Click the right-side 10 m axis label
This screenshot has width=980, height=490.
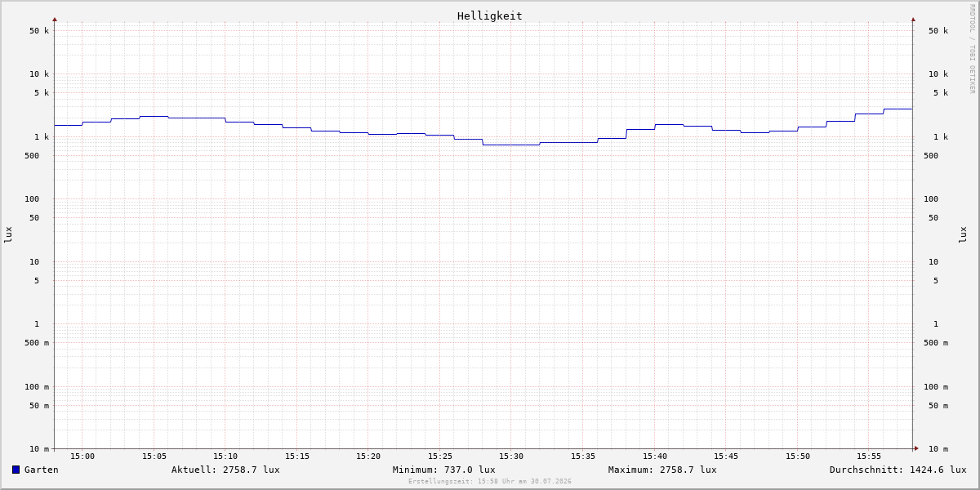point(938,449)
